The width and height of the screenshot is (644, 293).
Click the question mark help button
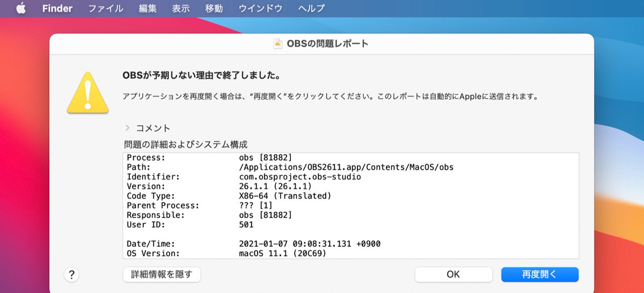(x=71, y=275)
